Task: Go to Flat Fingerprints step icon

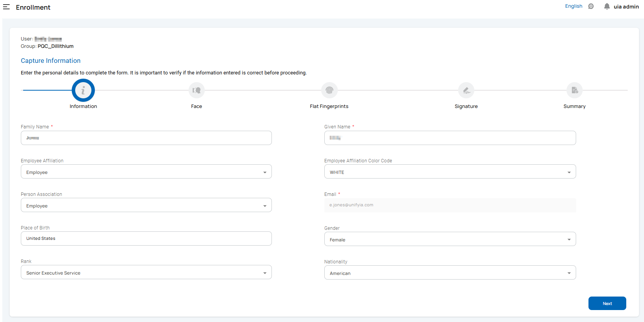Action: click(329, 90)
